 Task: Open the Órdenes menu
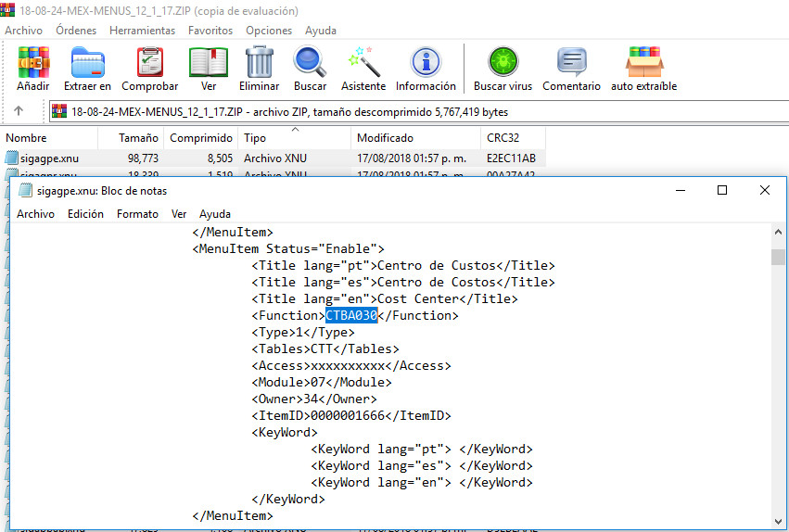point(76,31)
